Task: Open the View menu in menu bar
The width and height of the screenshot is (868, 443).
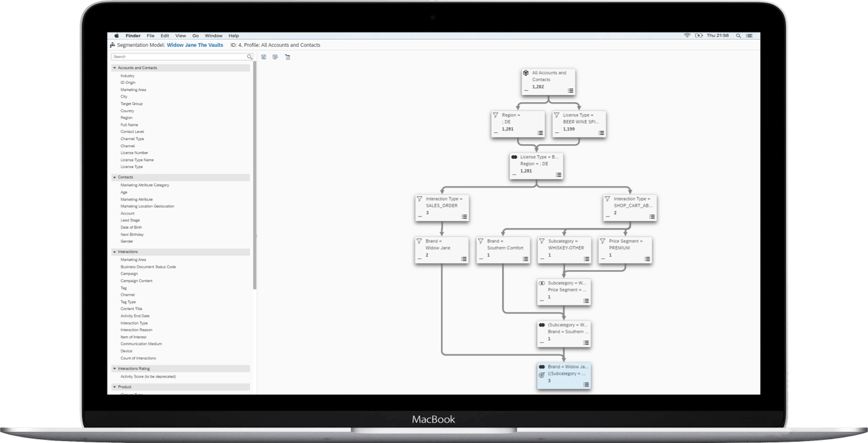Action: coord(181,36)
